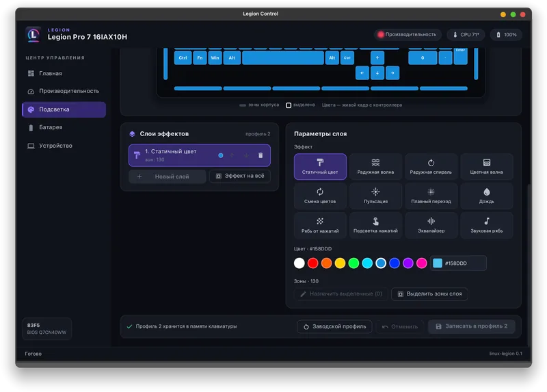Select the 1. Статичный цвет layer row

pos(199,155)
